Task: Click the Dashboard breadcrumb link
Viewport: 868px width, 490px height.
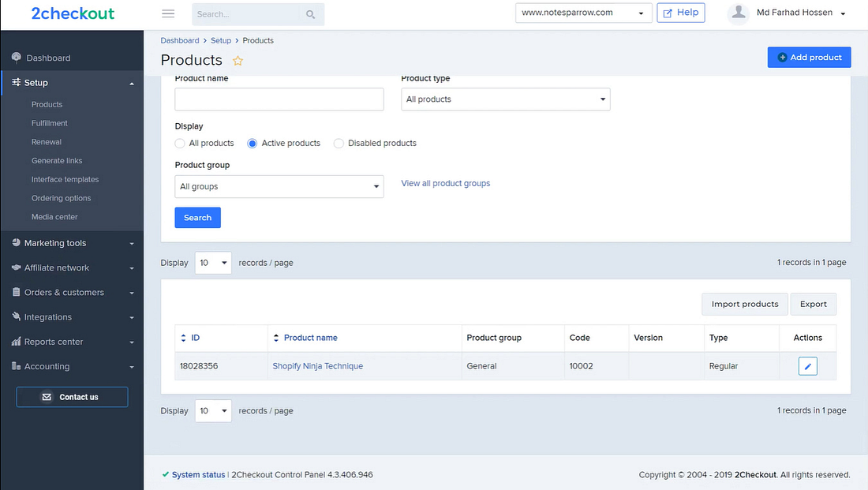Action: click(180, 40)
